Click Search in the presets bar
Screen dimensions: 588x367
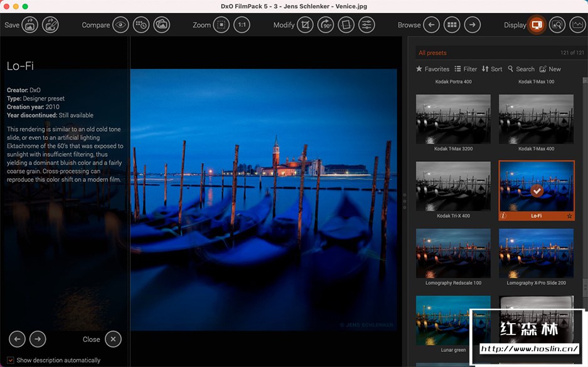(521, 69)
